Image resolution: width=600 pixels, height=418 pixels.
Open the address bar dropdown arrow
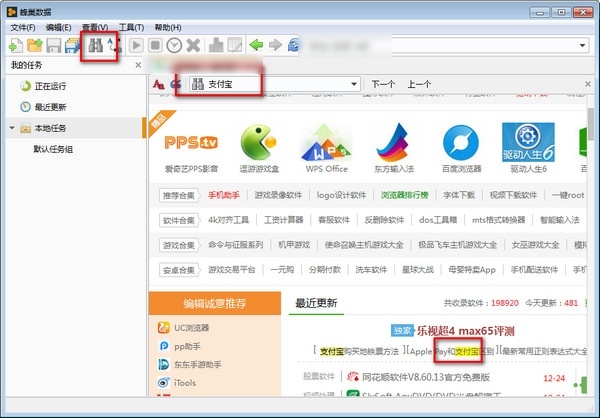(x=582, y=46)
